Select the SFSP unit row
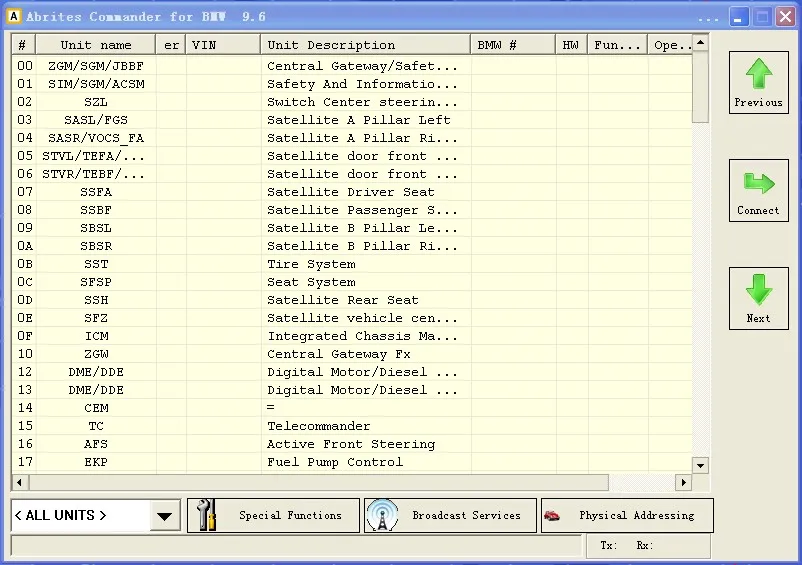The image size is (802, 565). tap(352, 282)
